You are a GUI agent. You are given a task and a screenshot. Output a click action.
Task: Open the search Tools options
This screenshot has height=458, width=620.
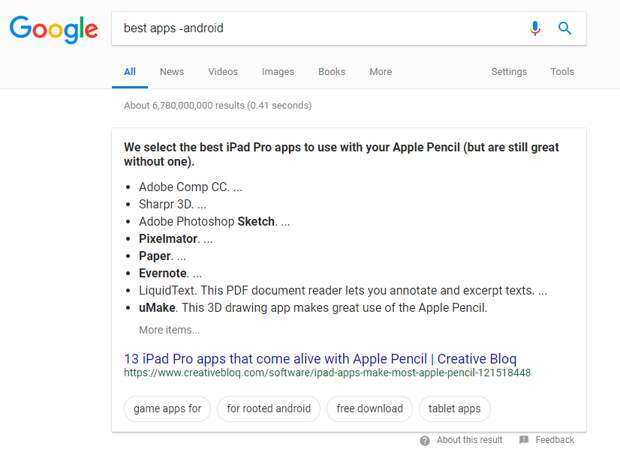[x=562, y=72]
